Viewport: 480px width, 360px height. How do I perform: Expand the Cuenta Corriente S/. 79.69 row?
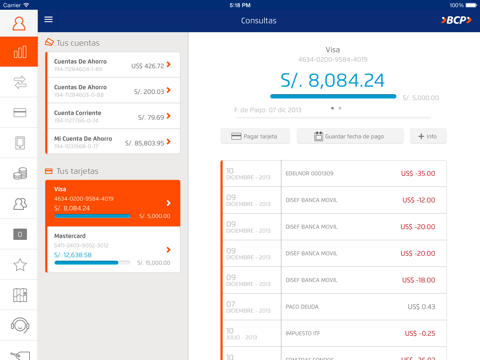(x=113, y=116)
